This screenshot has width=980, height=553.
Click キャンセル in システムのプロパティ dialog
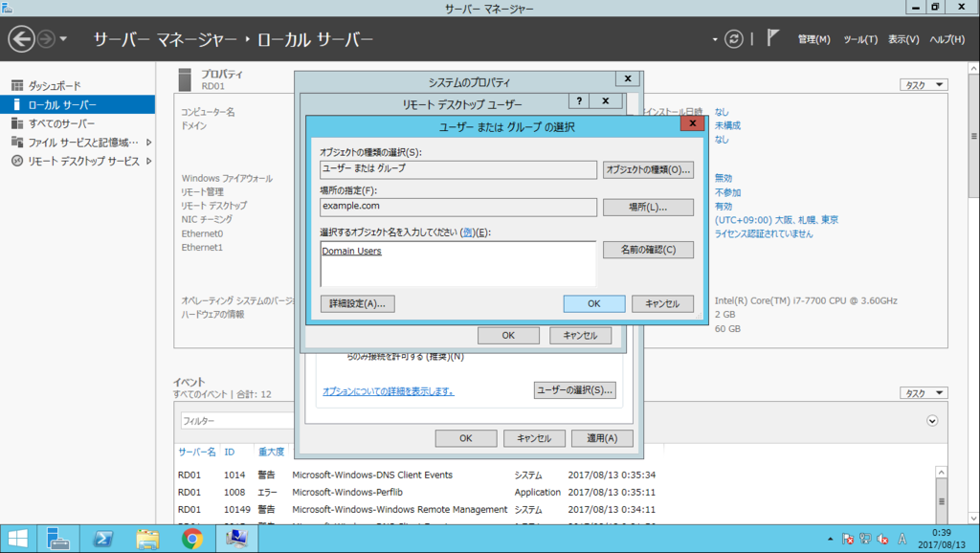[534, 438]
